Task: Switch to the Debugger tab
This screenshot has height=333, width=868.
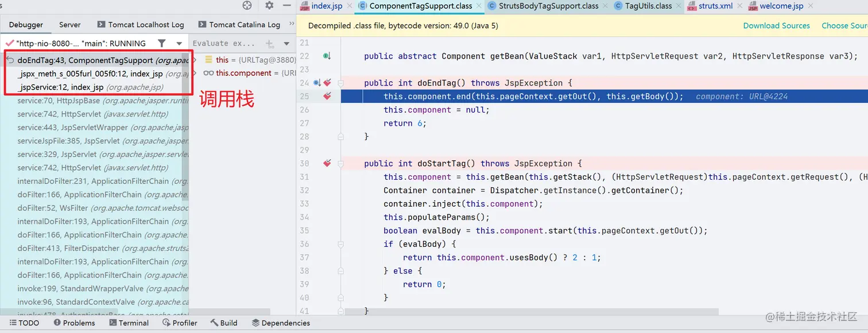Action: pos(26,25)
